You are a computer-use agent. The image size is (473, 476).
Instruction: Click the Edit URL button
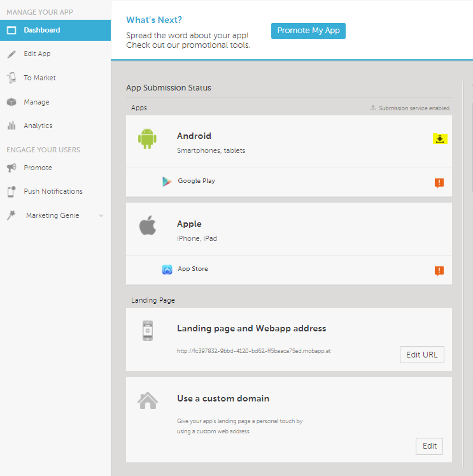[x=421, y=355]
